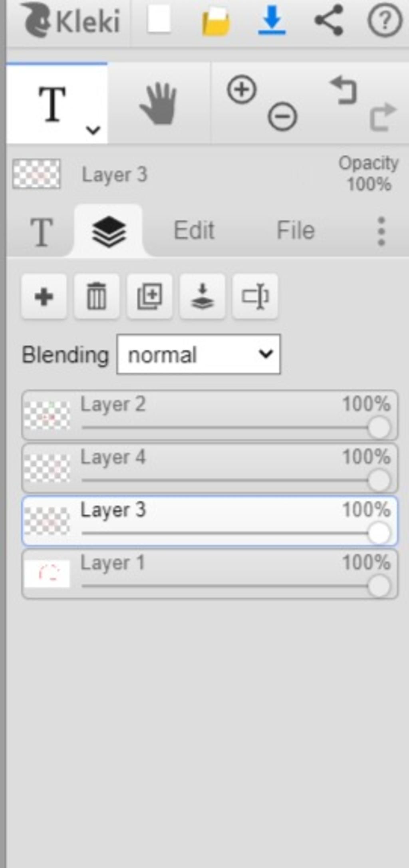Expand the text tool options arrow

click(x=93, y=130)
